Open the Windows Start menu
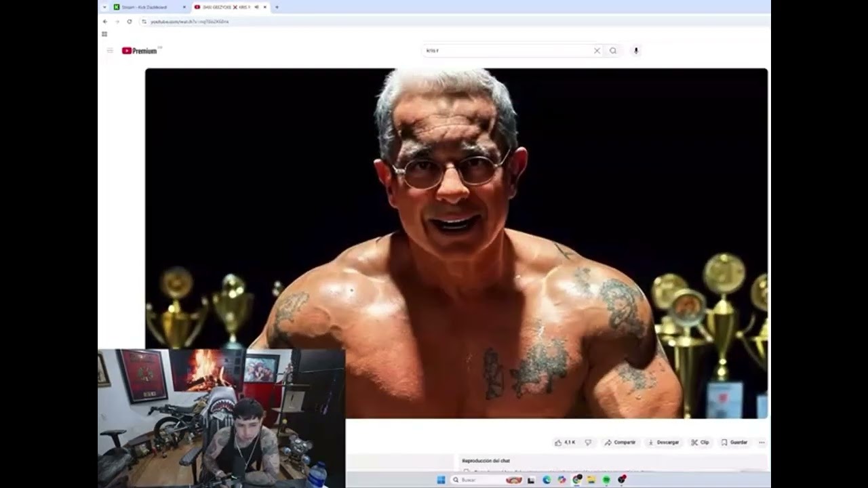The height and width of the screenshot is (488, 868). coord(441,480)
